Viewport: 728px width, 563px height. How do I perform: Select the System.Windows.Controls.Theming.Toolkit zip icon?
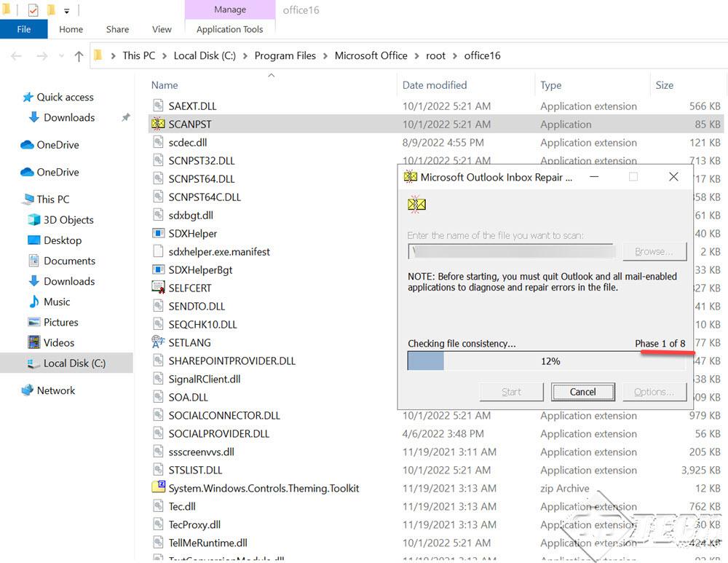[x=158, y=487]
